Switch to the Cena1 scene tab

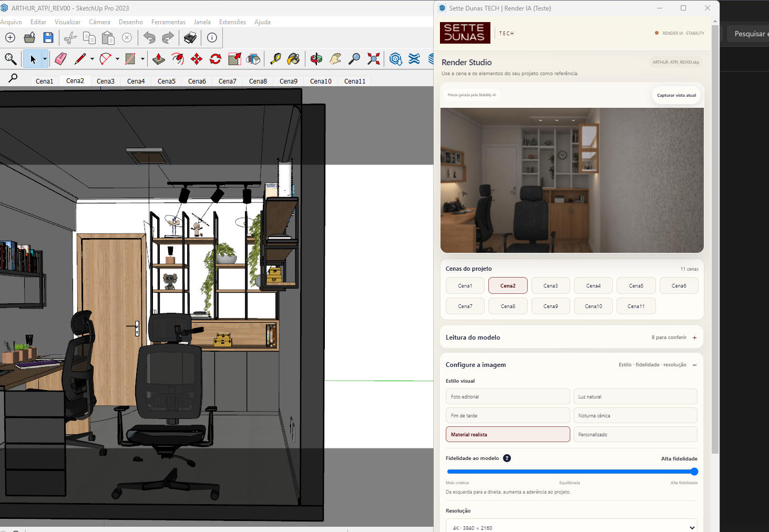click(45, 81)
